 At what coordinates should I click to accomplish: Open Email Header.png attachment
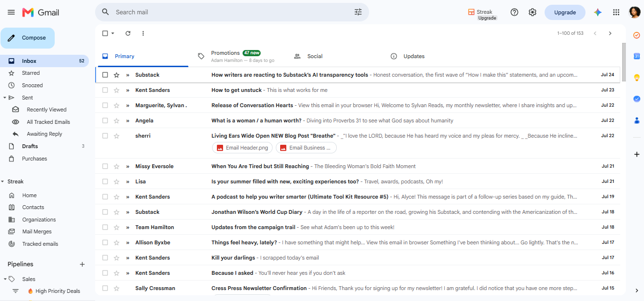242,148
